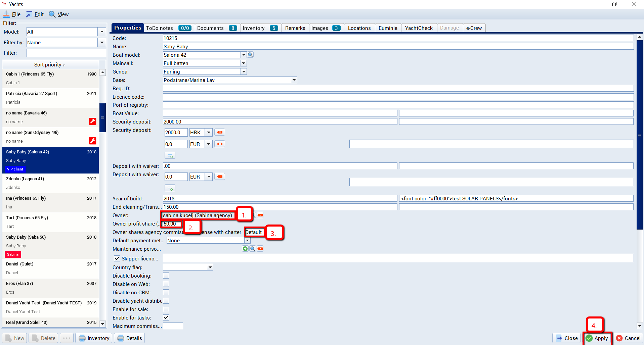
Task: Switch to the Documents tab
Action: (217, 28)
